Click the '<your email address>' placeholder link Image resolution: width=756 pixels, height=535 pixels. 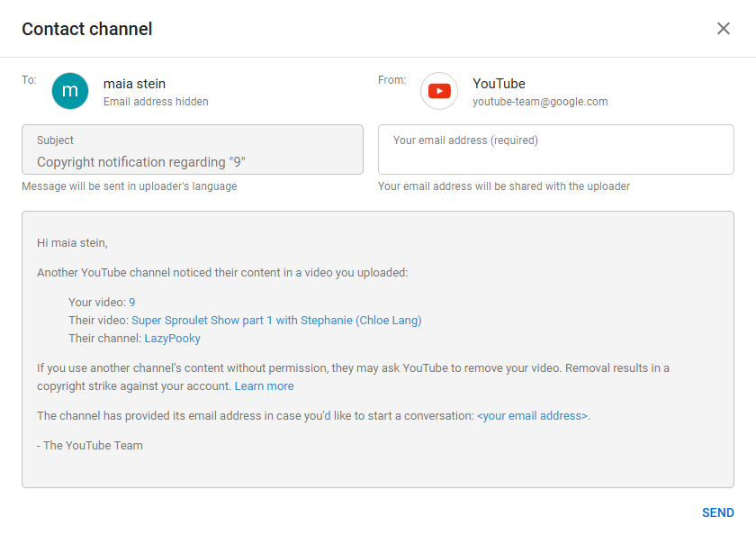tap(532, 416)
